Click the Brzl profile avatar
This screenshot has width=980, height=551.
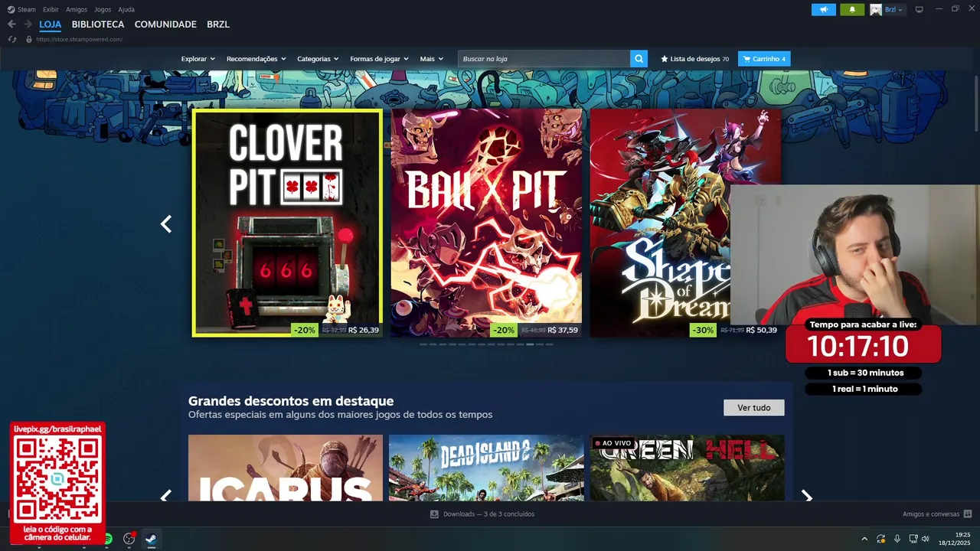tap(876, 9)
